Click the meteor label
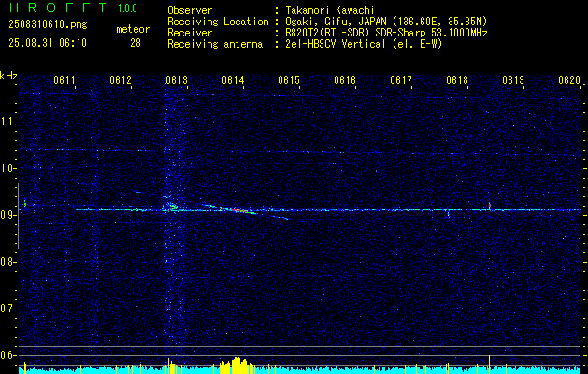The height and width of the screenshot is (374, 588). point(133,29)
